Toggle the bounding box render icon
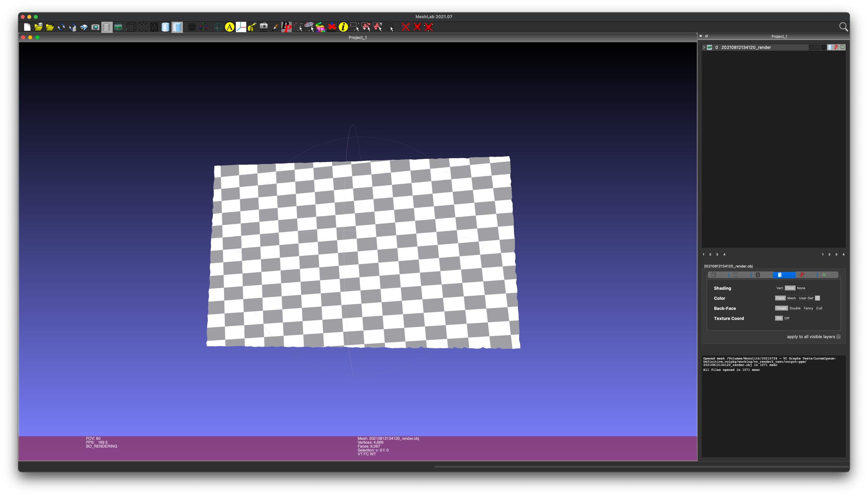Viewport: 868px width, 496px height. (131, 27)
